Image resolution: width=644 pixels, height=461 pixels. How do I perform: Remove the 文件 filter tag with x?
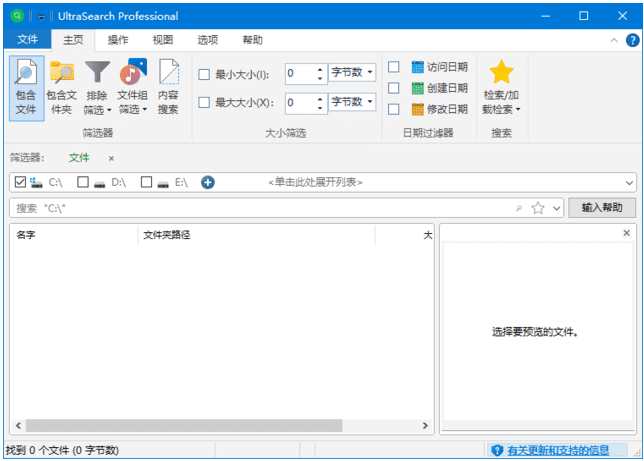click(x=111, y=159)
